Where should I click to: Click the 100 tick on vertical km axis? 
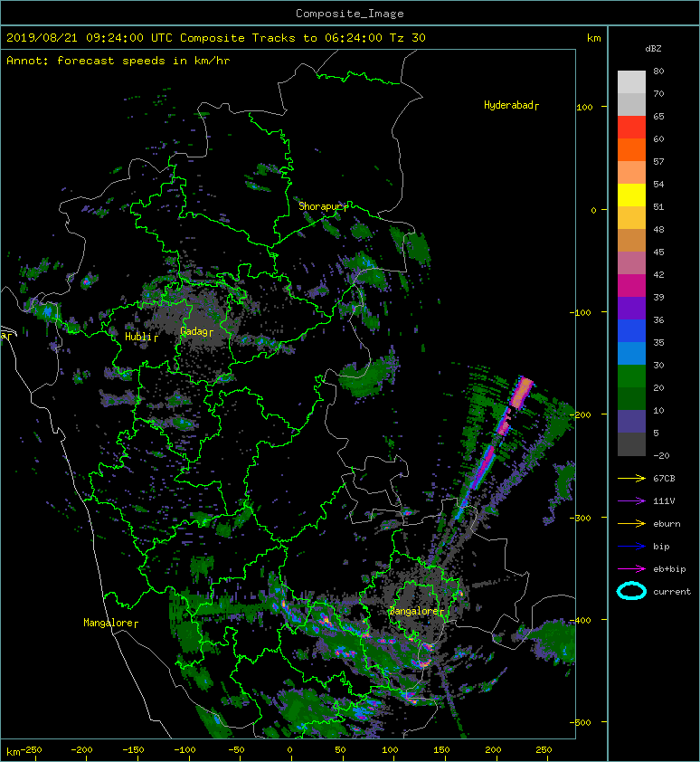click(x=584, y=107)
